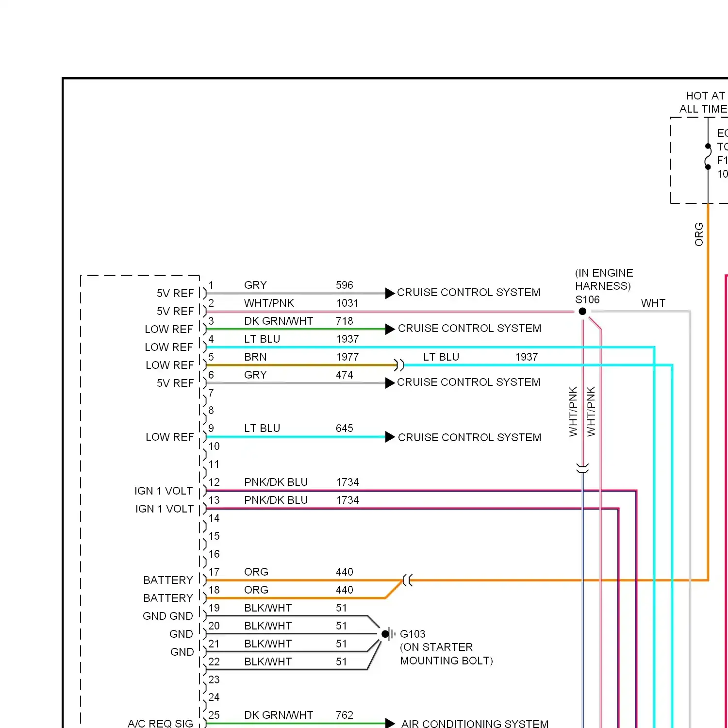Click the fuse symbol under HOT AT ALL TIME
This screenshot has height=728, width=728.
[x=708, y=156]
